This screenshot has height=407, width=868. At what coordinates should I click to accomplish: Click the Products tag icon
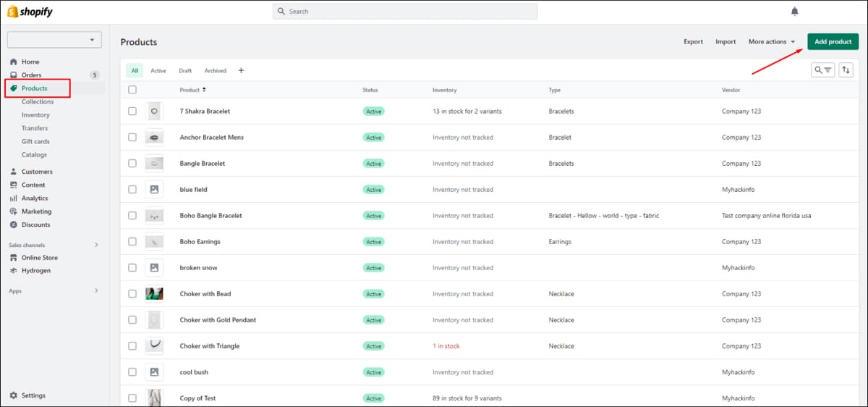click(13, 88)
